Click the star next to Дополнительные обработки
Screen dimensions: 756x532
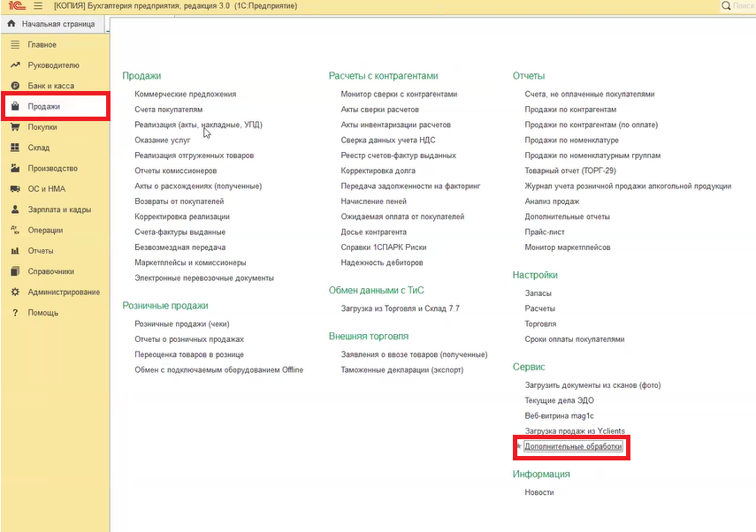click(x=519, y=446)
